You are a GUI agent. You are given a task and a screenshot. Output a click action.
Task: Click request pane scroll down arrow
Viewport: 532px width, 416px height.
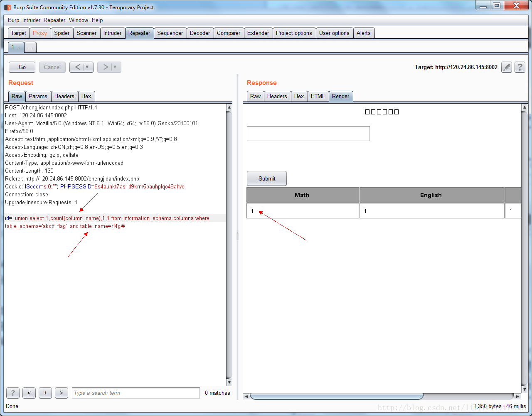click(229, 382)
